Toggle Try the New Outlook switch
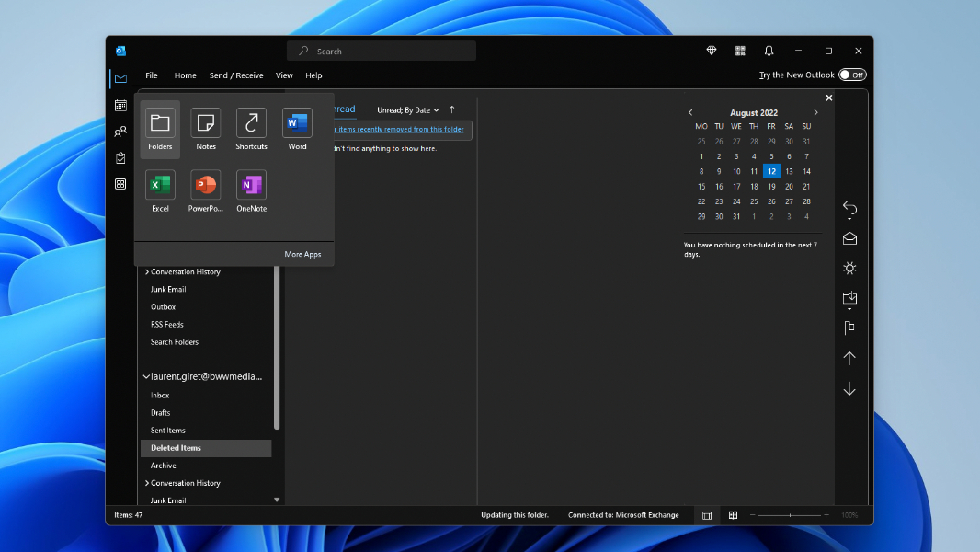Image resolution: width=980 pixels, height=552 pixels. (852, 75)
